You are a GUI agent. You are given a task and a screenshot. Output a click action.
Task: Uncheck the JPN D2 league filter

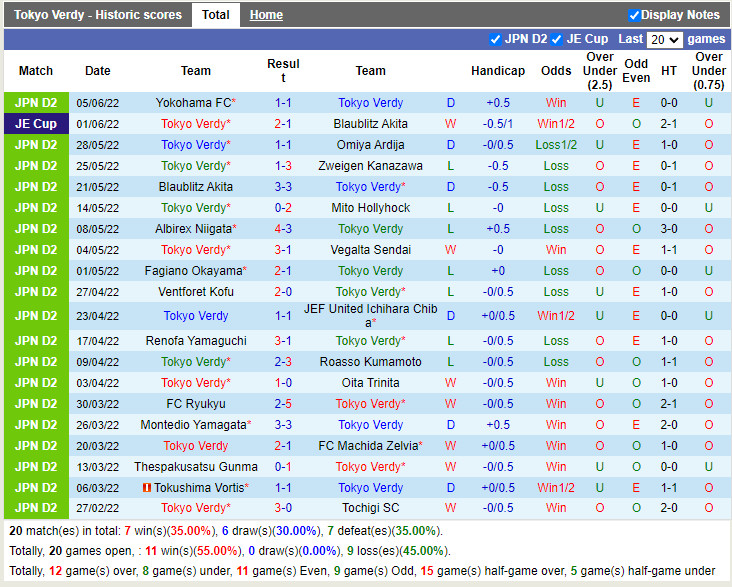click(496, 39)
